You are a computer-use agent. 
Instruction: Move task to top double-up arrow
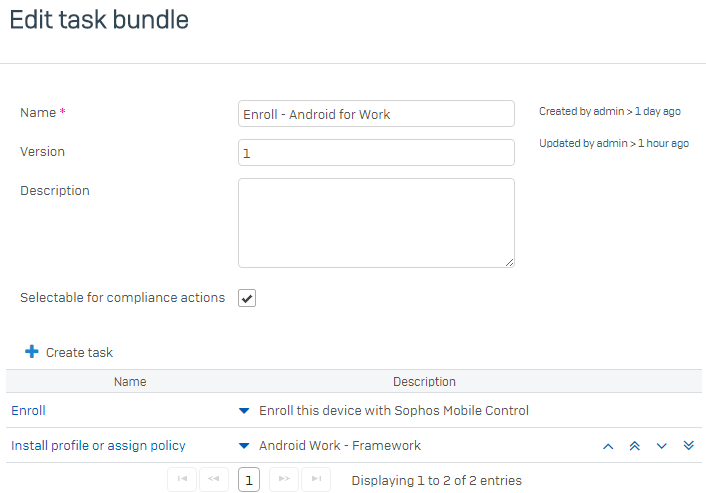pos(634,446)
